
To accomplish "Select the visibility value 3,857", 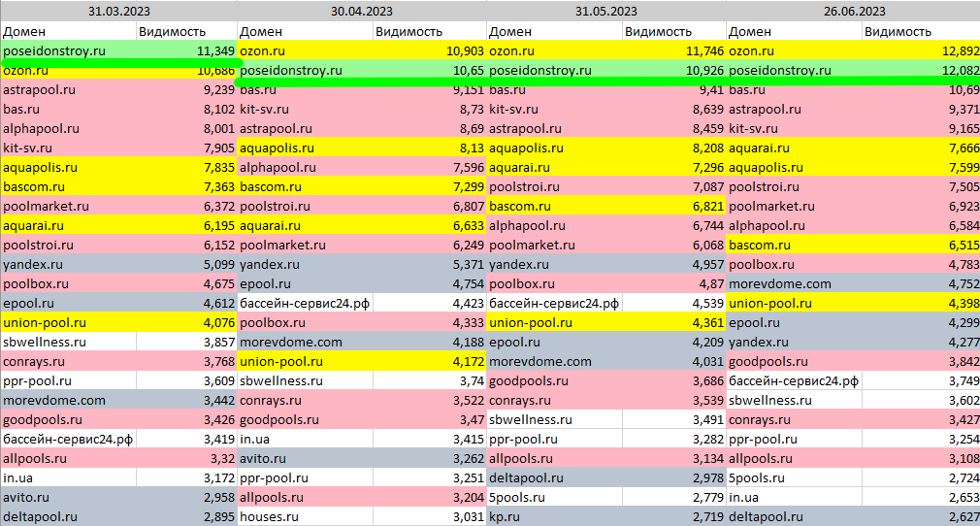I will (x=186, y=342).
